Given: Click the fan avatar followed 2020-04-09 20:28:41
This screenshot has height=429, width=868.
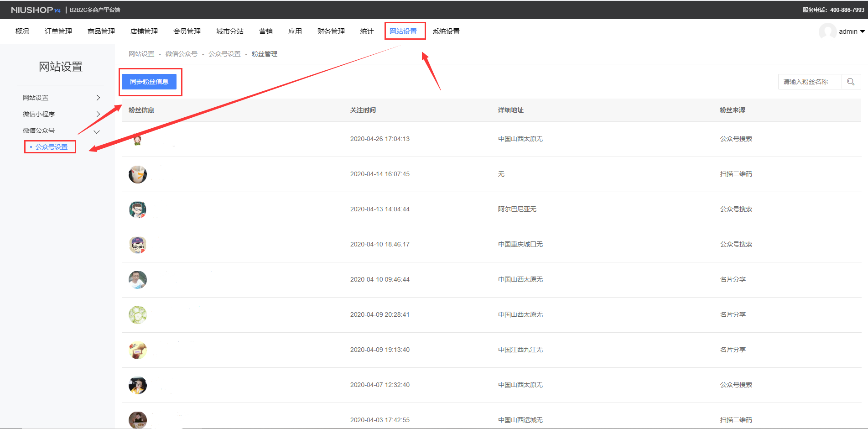Looking at the screenshot, I should 138,315.
